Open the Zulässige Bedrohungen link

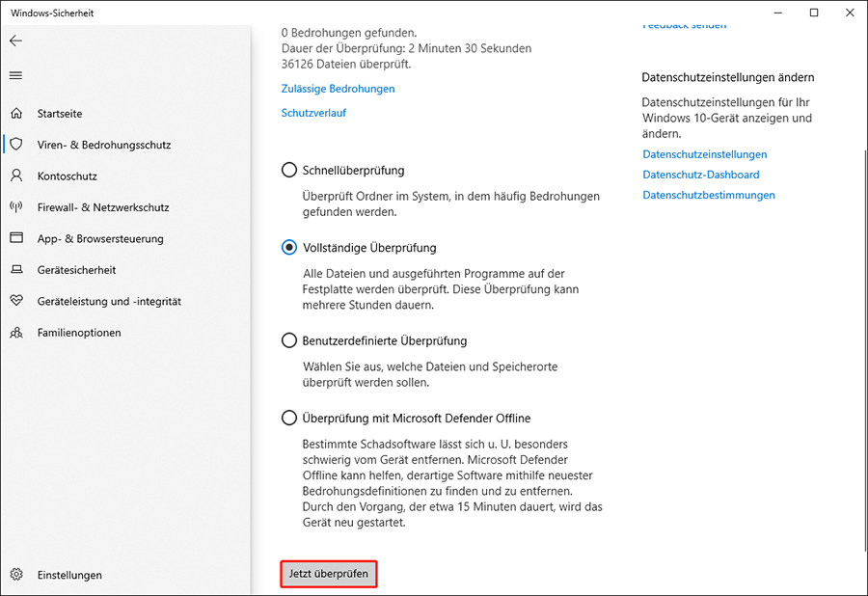pos(338,89)
